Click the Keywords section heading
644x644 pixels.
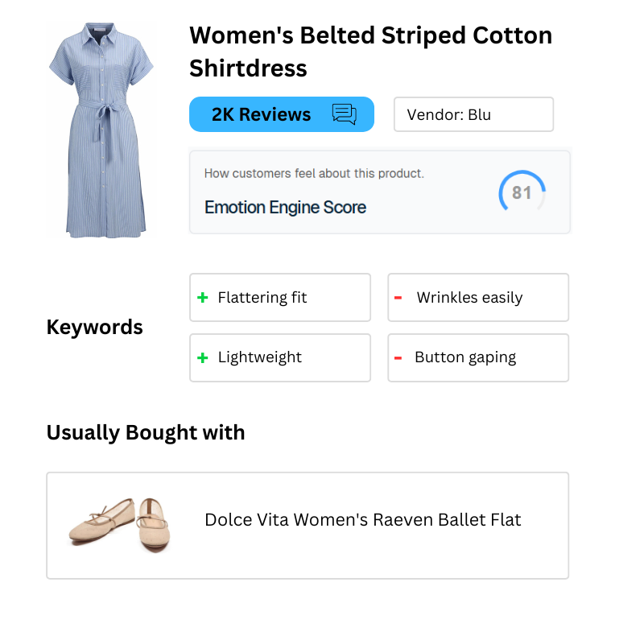click(x=94, y=328)
